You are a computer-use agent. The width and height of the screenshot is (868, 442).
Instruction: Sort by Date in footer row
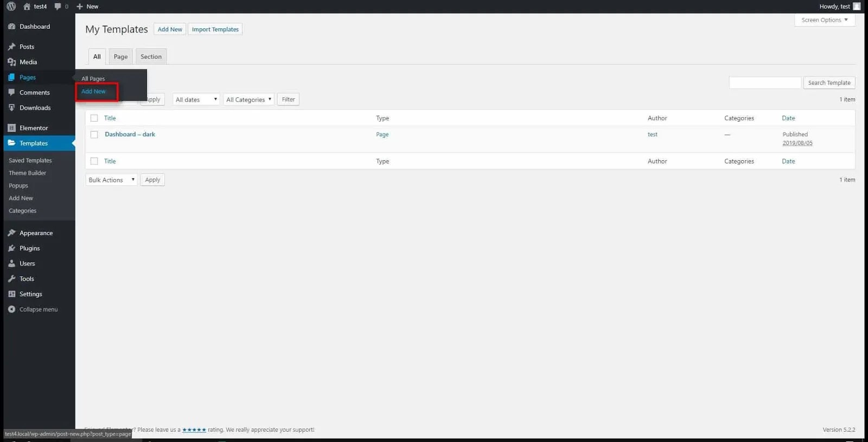[788, 161]
